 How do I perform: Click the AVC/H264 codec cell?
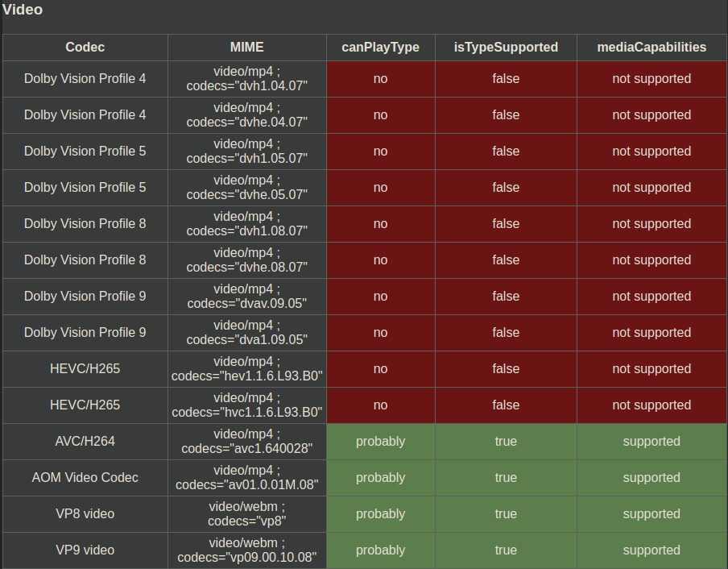click(85, 441)
